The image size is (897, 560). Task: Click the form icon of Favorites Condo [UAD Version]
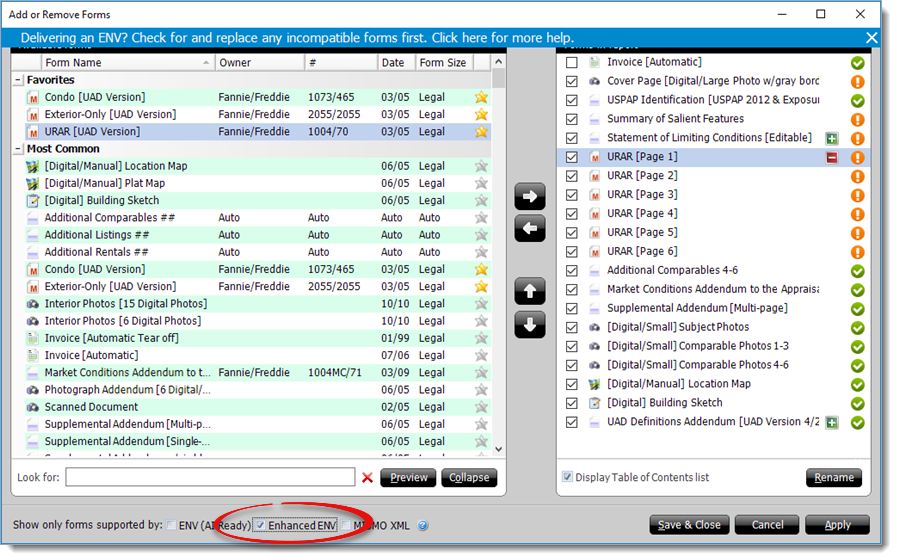tap(33, 98)
